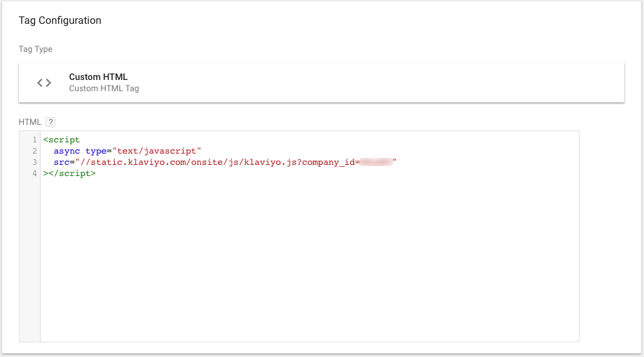Select the Custom HTML tag type card
644x357 pixels.
[321, 83]
